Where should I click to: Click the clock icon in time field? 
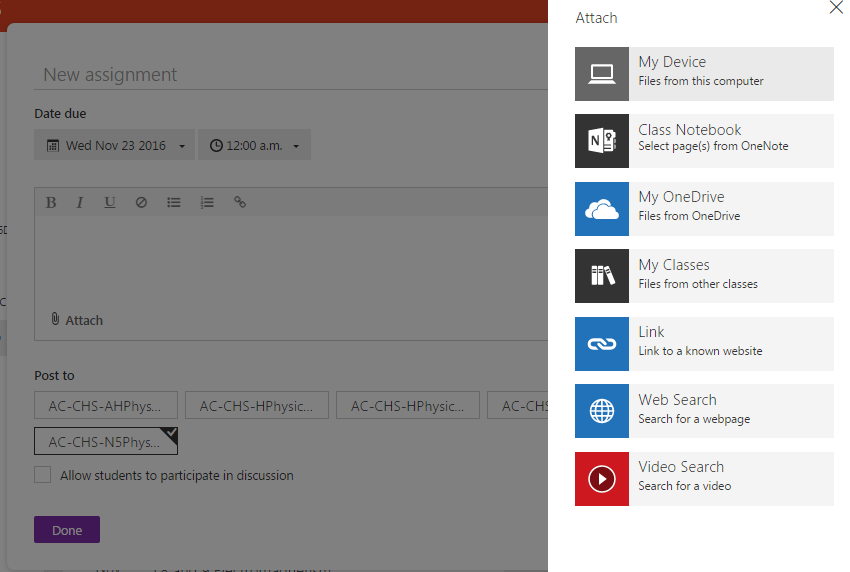tap(216, 145)
